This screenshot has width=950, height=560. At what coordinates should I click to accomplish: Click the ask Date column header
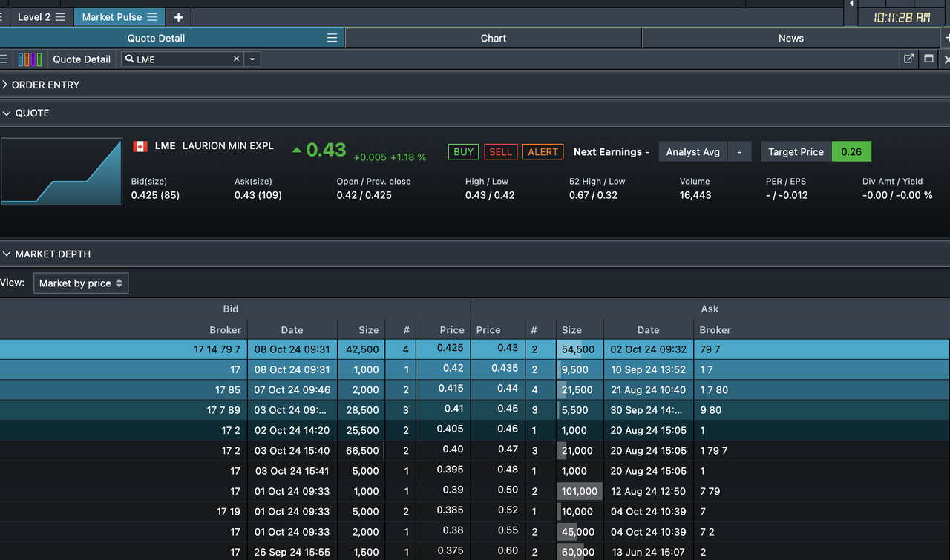pyautogui.click(x=648, y=330)
